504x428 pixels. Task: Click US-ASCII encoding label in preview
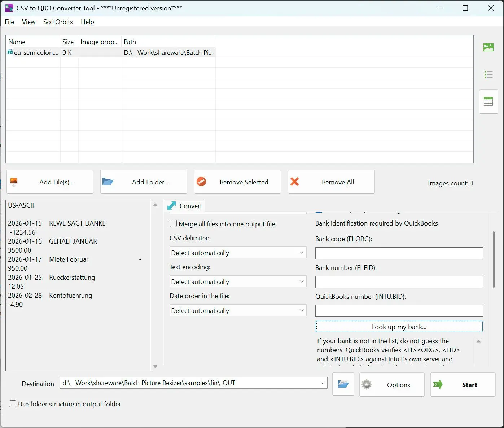tap(21, 205)
